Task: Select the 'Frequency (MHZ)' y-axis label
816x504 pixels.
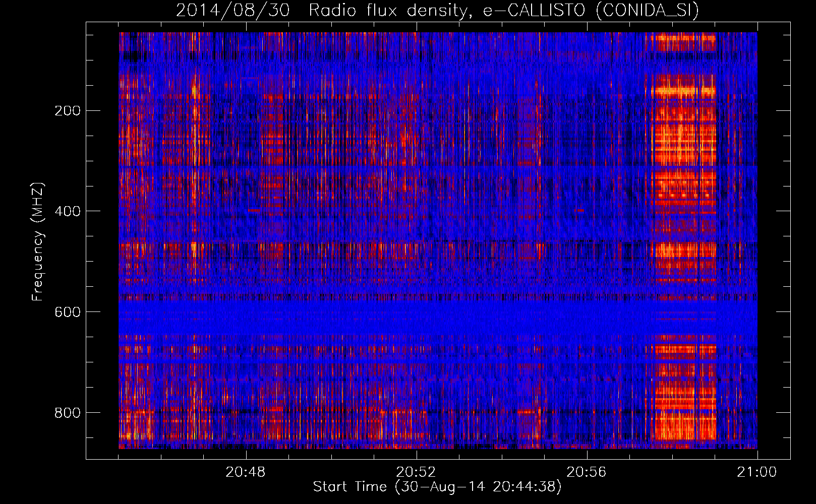Action: [x=38, y=241]
